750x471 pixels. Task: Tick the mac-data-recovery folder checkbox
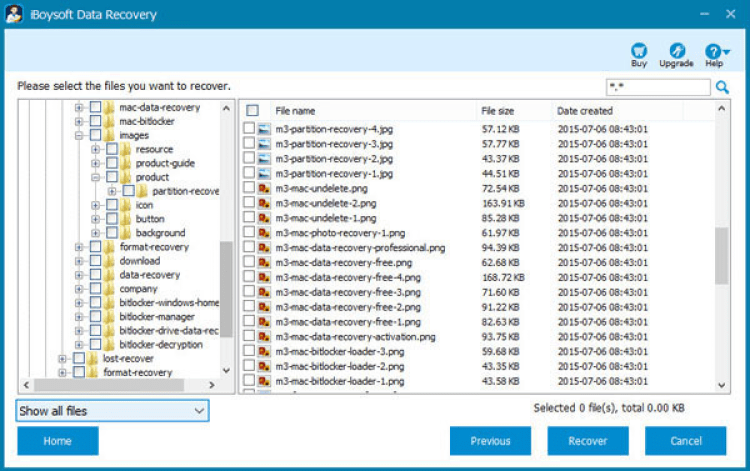[x=96, y=107]
